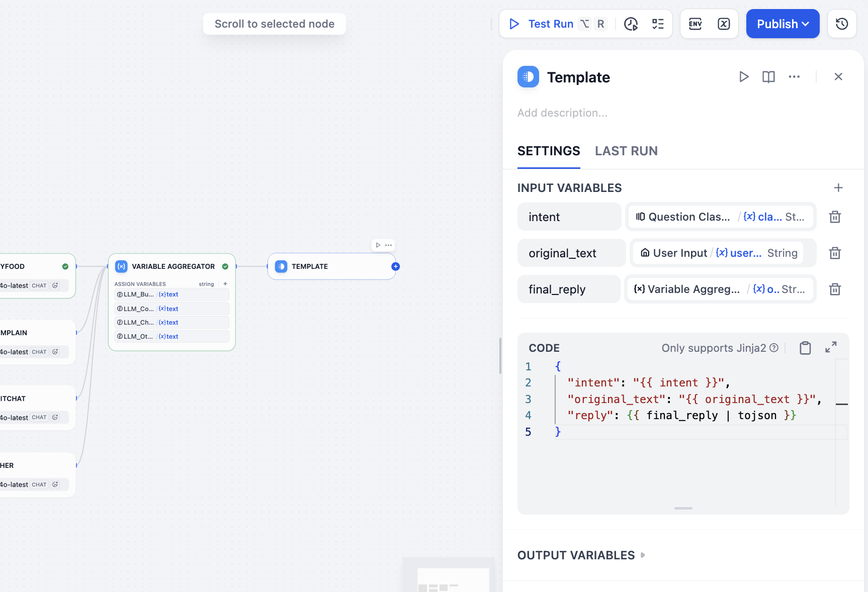Add a new input variable

838,188
